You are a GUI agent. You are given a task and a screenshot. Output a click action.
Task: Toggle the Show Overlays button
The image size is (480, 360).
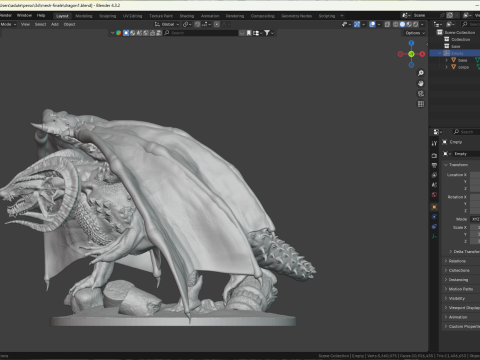pos(372,24)
